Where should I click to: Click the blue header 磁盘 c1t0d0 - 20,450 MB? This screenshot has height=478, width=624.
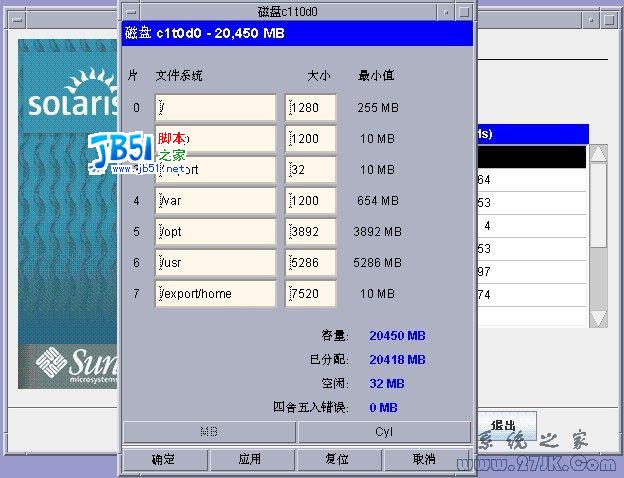pyautogui.click(x=297, y=33)
